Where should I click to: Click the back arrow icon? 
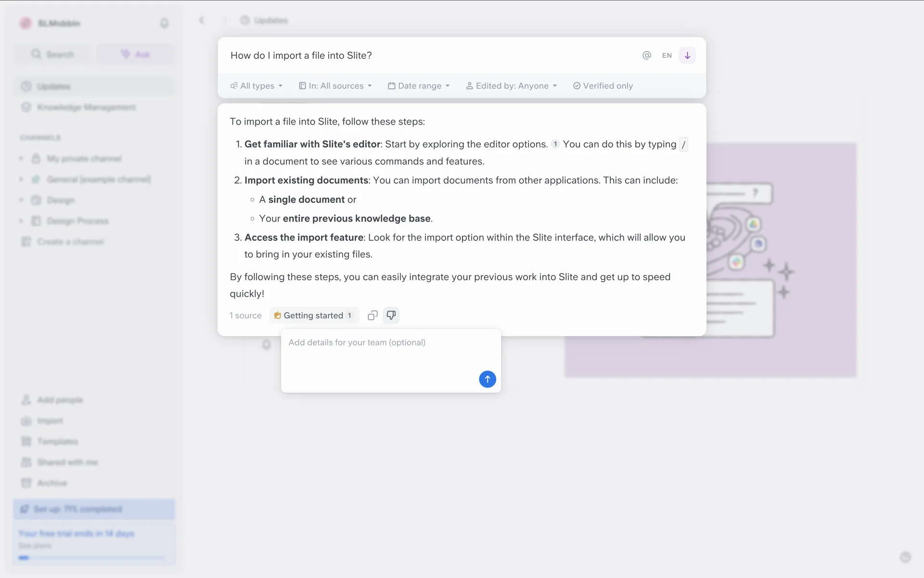[x=202, y=20]
